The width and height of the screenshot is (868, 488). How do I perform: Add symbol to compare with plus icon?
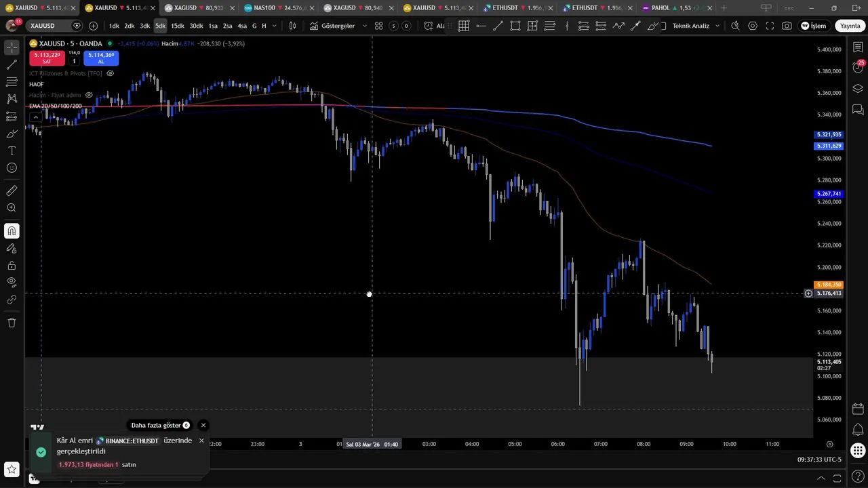click(93, 26)
